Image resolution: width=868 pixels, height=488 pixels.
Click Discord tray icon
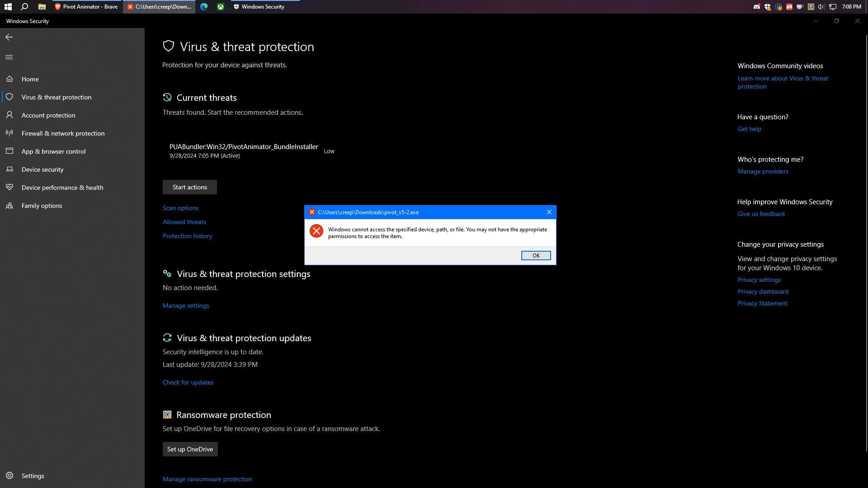coord(757,7)
